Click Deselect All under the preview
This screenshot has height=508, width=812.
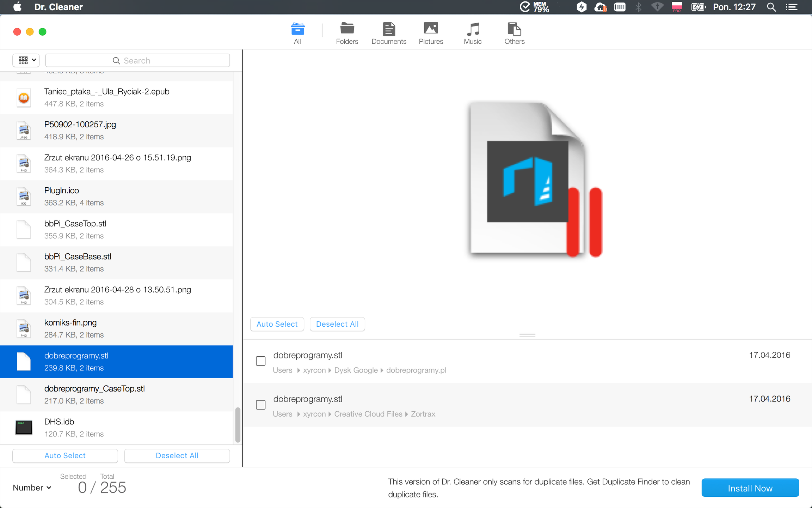(x=337, y=324)
